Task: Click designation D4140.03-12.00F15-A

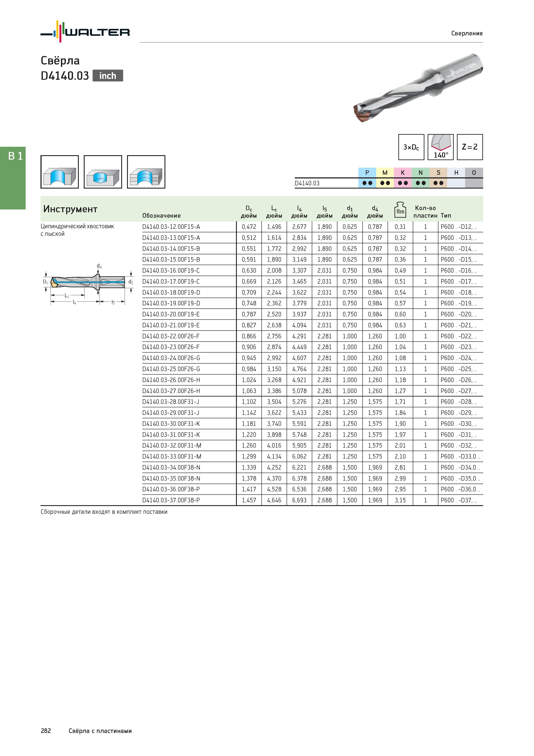Action: [171, 227]
